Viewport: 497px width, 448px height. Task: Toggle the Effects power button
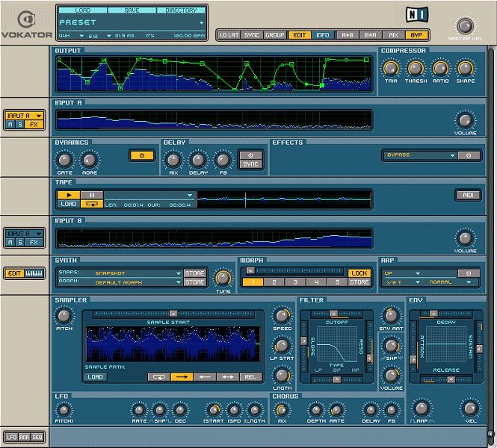point(469,155)
